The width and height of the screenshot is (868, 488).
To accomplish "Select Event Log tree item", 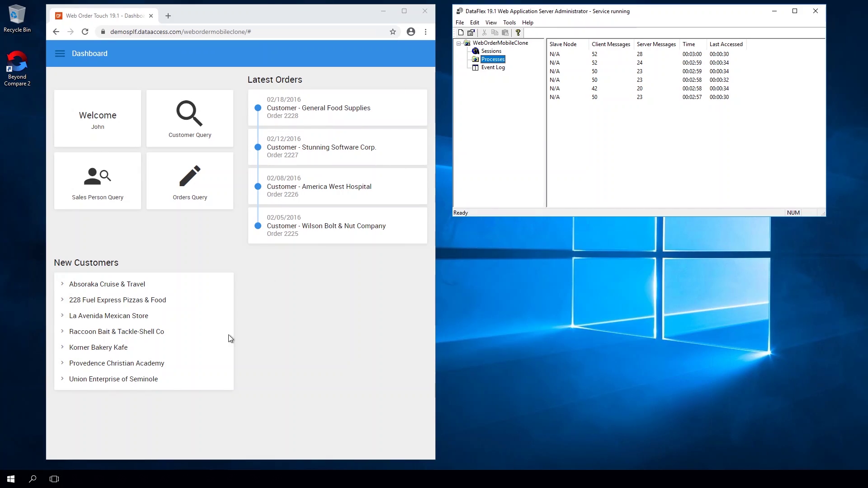I will coord(493,67).
